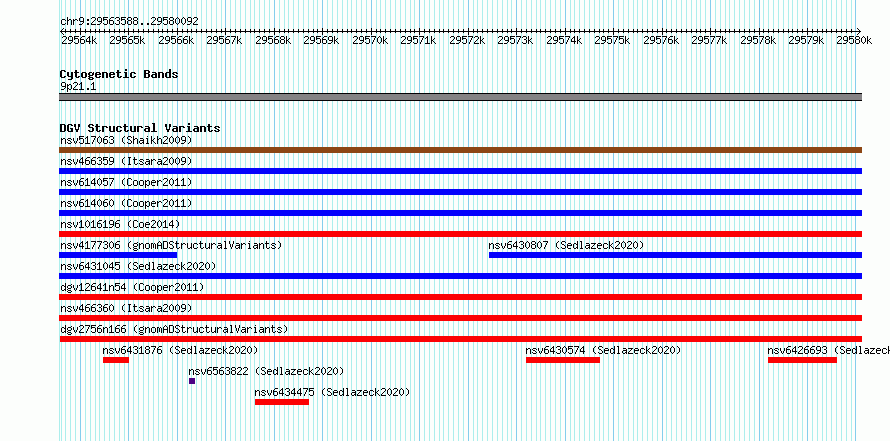Open the nsv6563822 (Sedlazeck2020) label
This screenshot has height=441, width=890.
tap(266, 371)
